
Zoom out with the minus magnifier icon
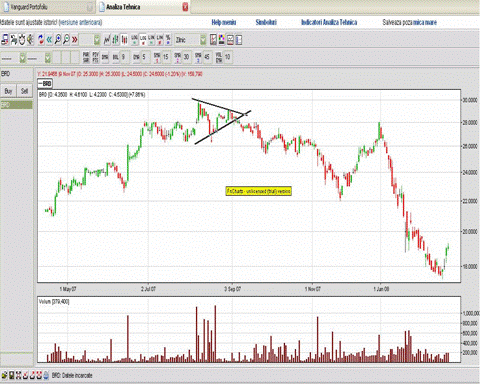66,40
